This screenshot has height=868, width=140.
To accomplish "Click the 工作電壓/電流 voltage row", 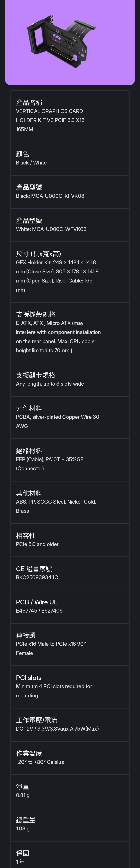I will [x=70, y=724].
